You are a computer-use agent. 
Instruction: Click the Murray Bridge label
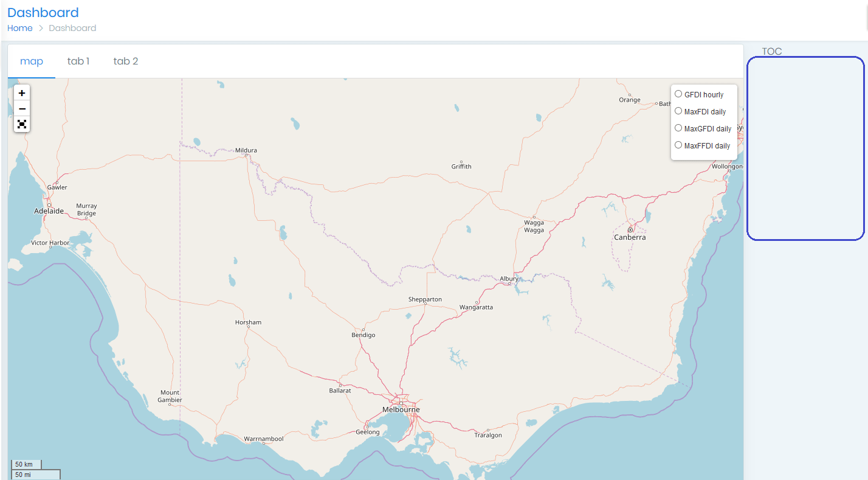[x=86, y=210]
